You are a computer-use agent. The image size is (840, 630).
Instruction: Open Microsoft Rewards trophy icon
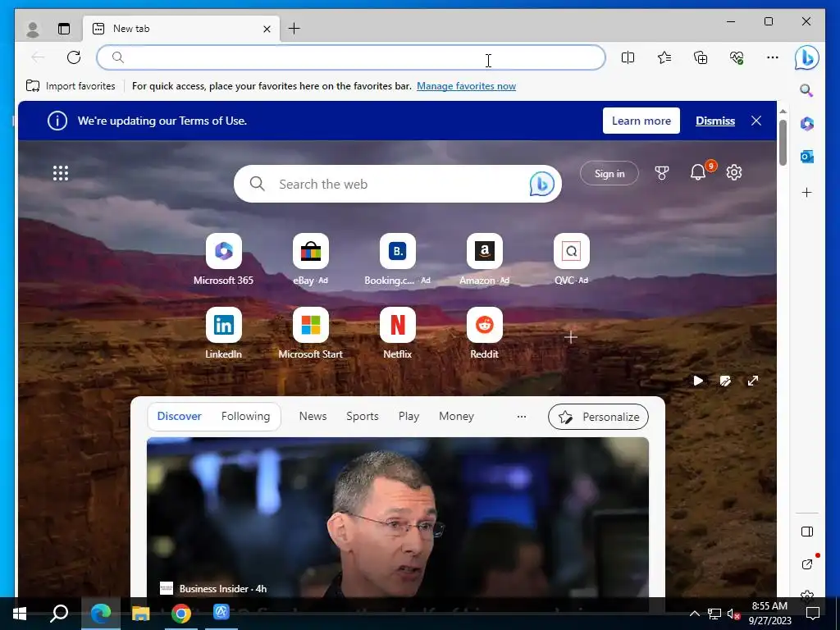point(662,173)
